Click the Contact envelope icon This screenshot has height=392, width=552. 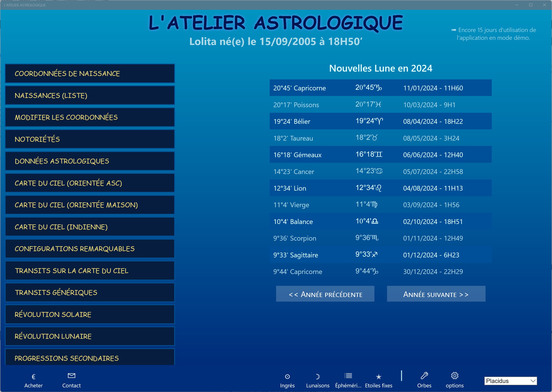71,376
